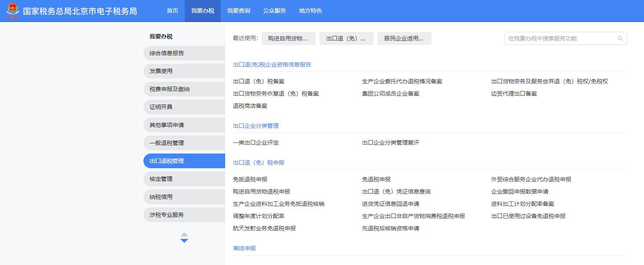Viewport: 644px width, 265px height.
Task: Select the 我要办税 navigation tab
Action: [x=203, y=11]
